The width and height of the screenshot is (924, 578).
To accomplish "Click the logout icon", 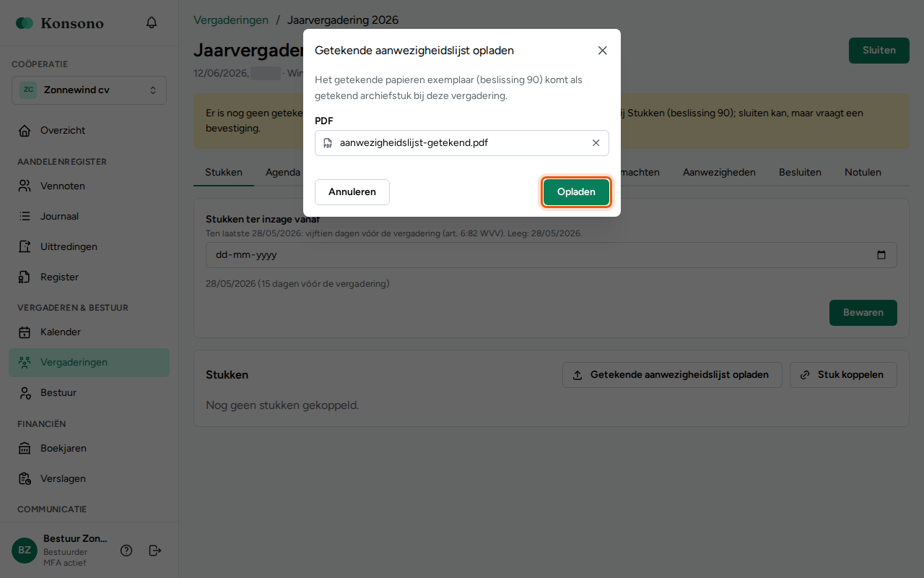I will point(154,551).
